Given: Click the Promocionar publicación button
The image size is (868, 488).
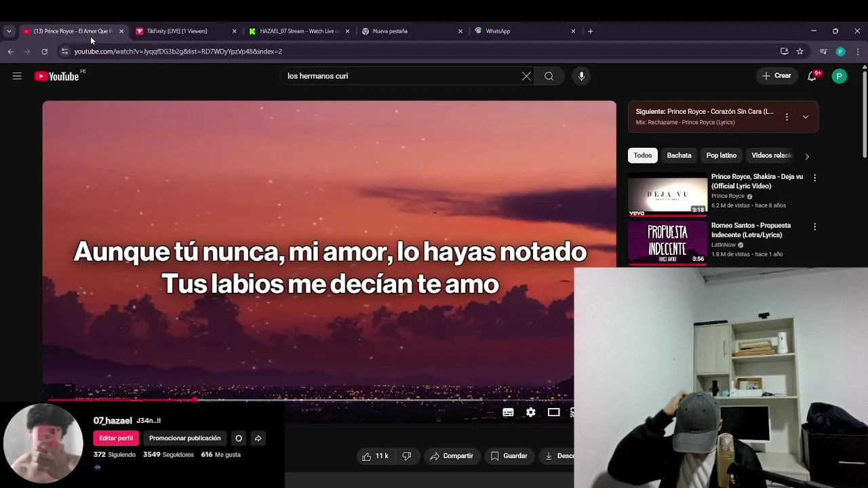Looking at the screenshot, I should tap(184, 438).
